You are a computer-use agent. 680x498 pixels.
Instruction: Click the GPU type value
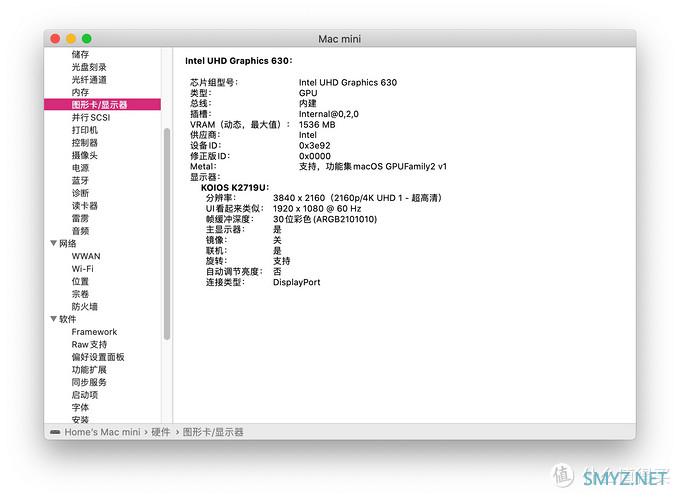[308, 93]
